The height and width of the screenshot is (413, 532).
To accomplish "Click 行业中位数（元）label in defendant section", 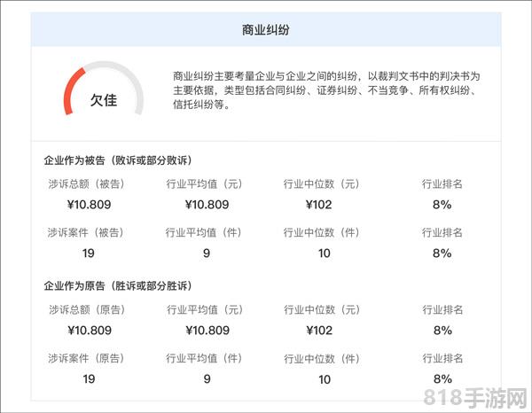I will 321,183.
